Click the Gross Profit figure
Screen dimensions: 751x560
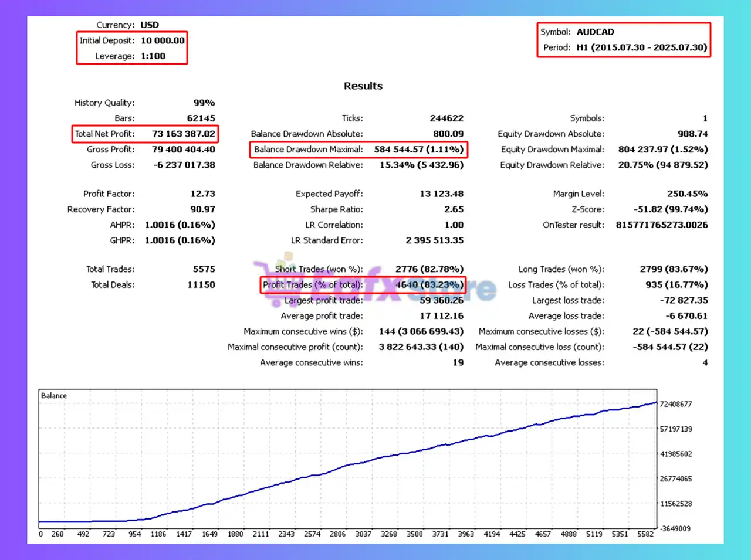click(183, 150)
